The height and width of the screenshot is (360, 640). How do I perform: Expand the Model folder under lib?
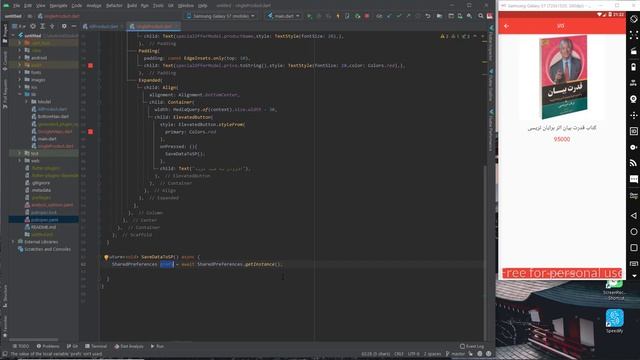click(x=27, y=102)
